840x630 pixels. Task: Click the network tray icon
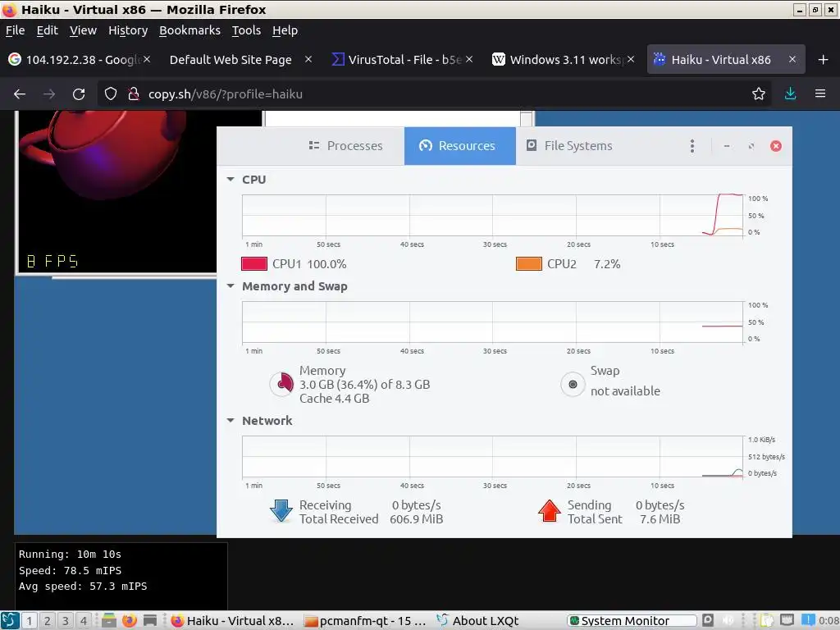[787, 620]
